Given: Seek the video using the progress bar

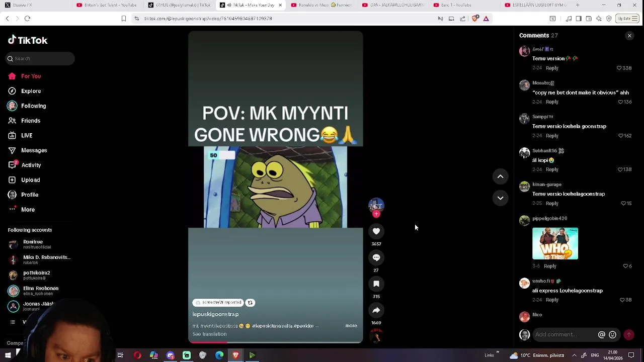Looking at the screenshot, I should tap(275, 342).
